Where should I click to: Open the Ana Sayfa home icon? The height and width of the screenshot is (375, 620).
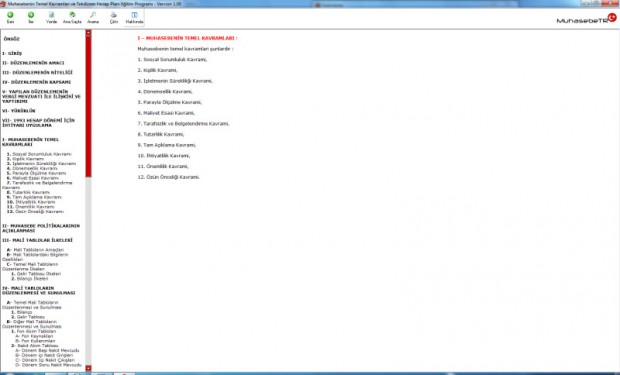(72, 15)
